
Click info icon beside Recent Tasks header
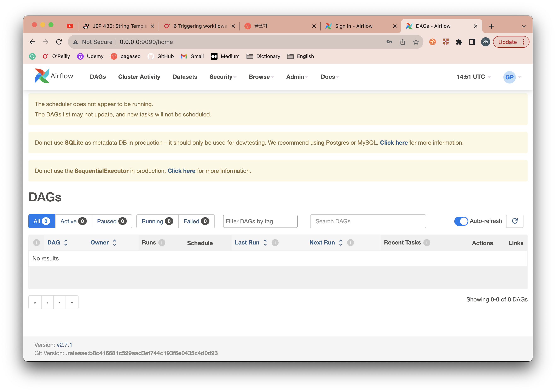click(x=427, y=243)
